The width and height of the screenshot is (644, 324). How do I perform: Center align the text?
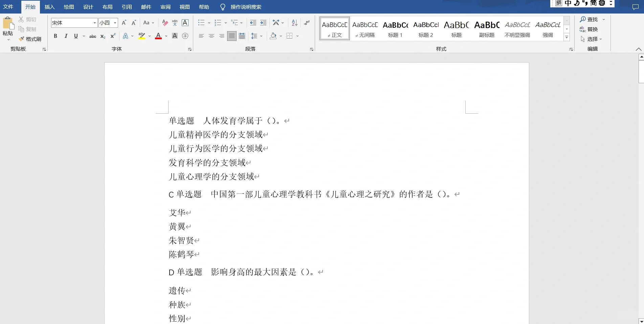(212, 36)
